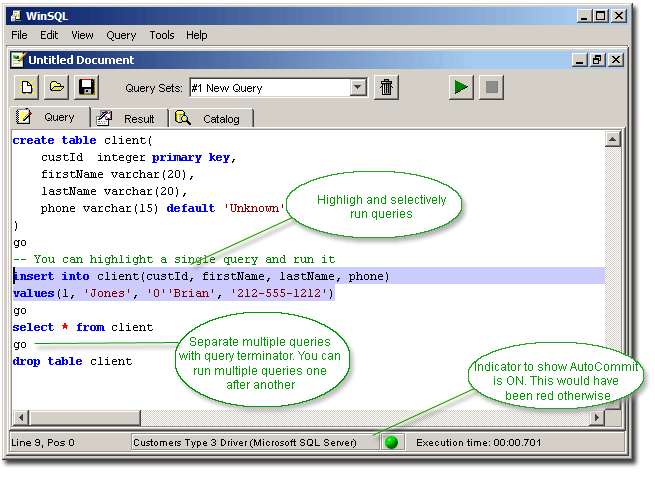Switch to the Query tab
Screen dimensions: 655x481
pos(50,117)
